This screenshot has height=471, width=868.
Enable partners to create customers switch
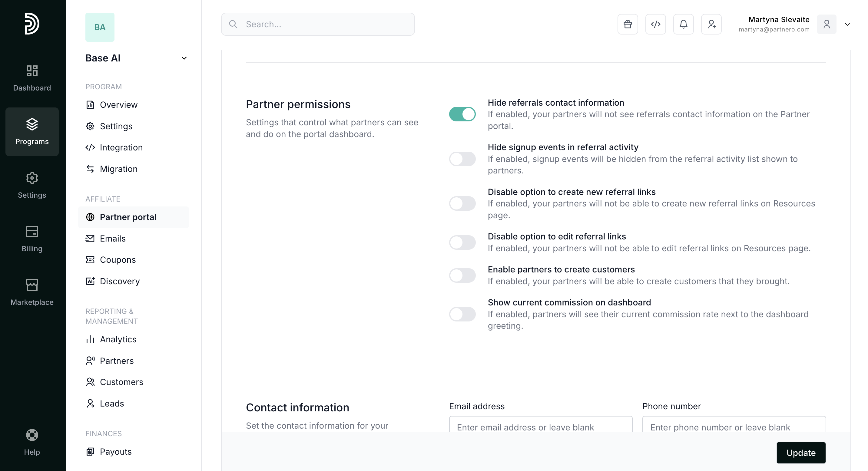point(462,275)
